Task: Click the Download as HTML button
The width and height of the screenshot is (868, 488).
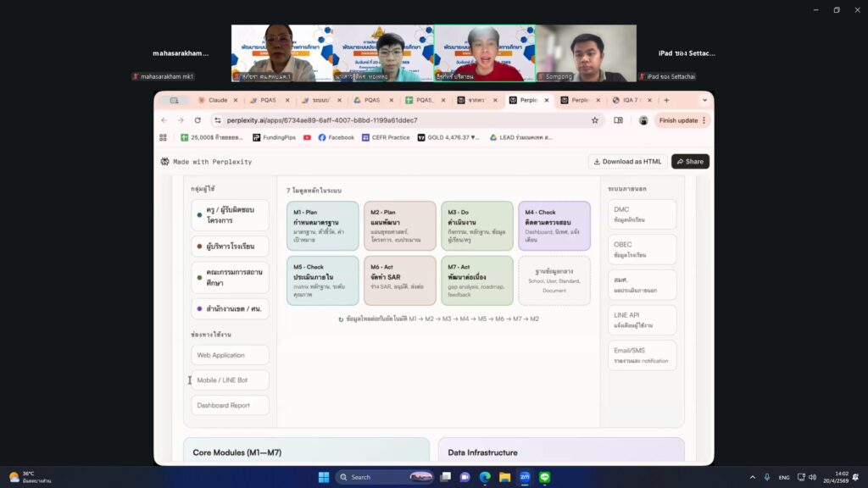Action: tap(626, 161)
